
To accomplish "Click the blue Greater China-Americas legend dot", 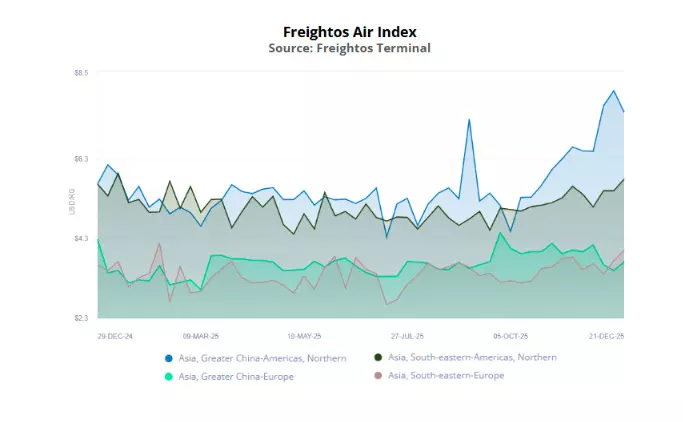I will 168,358.
